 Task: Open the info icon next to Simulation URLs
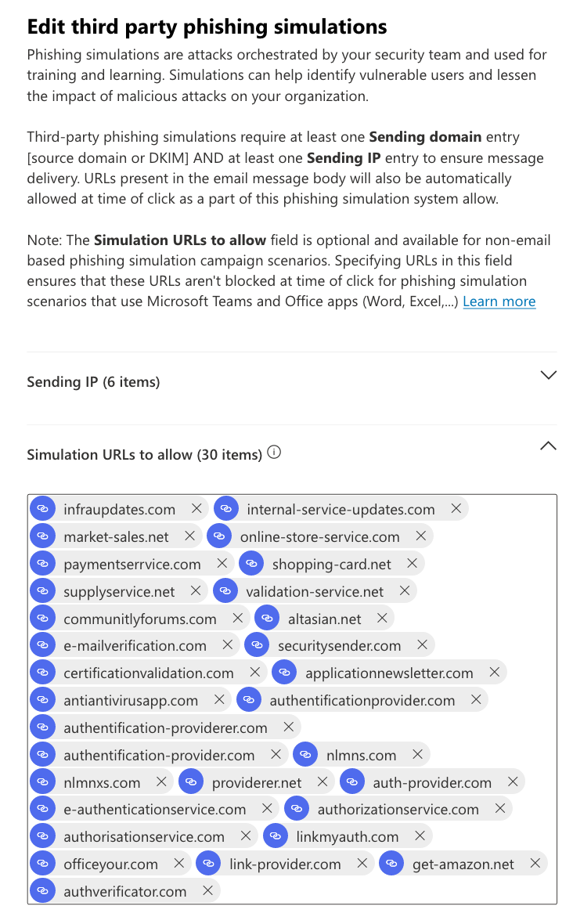click(274, 453)
